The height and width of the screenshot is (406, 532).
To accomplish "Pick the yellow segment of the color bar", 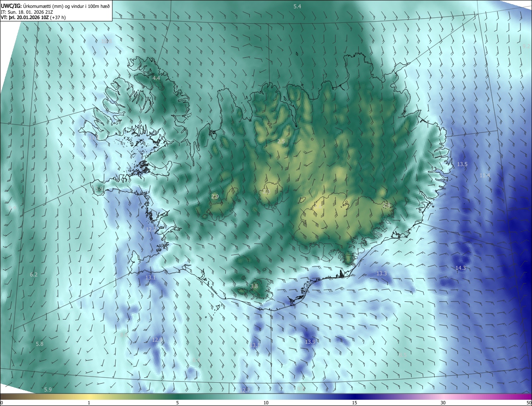I will pos(89,396).
